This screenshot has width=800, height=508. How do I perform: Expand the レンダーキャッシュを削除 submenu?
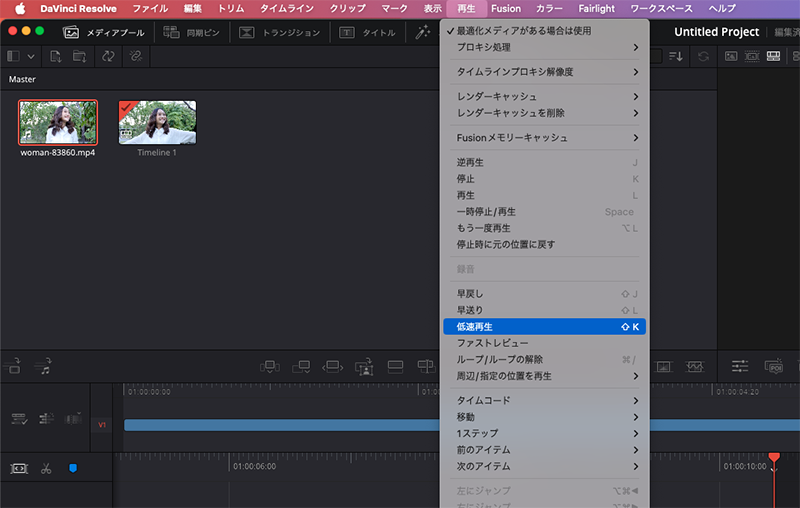tap(544, 113)
